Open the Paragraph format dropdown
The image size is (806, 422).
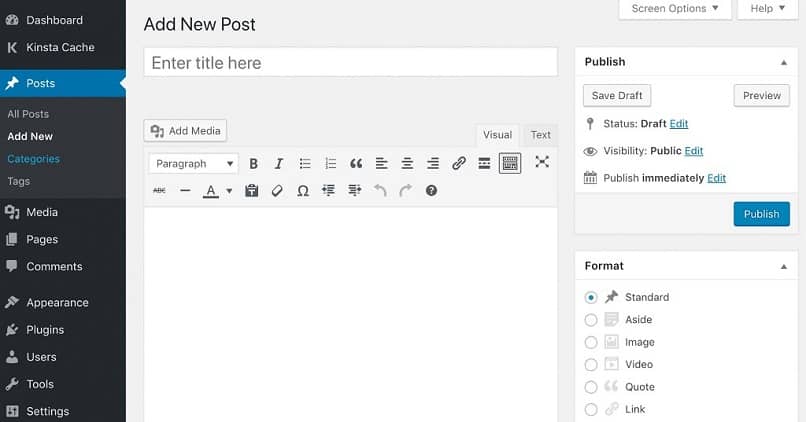tap(194, 163)
